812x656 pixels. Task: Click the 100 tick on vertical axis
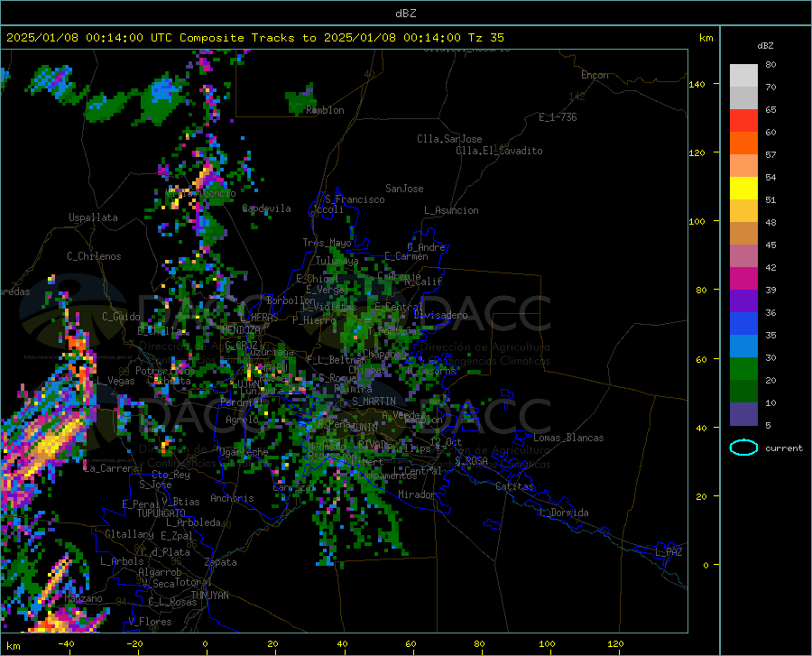pyautogui.click(x=697, y=222)
